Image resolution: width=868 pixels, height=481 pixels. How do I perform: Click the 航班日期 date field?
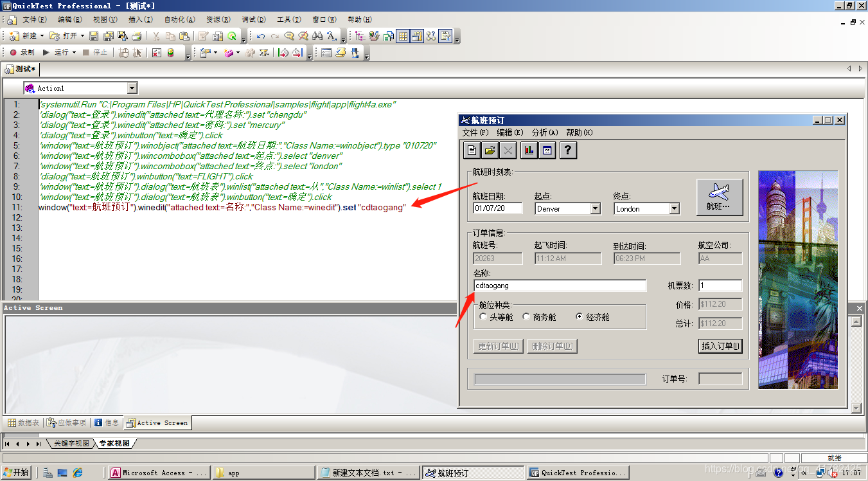pos(497,208)
